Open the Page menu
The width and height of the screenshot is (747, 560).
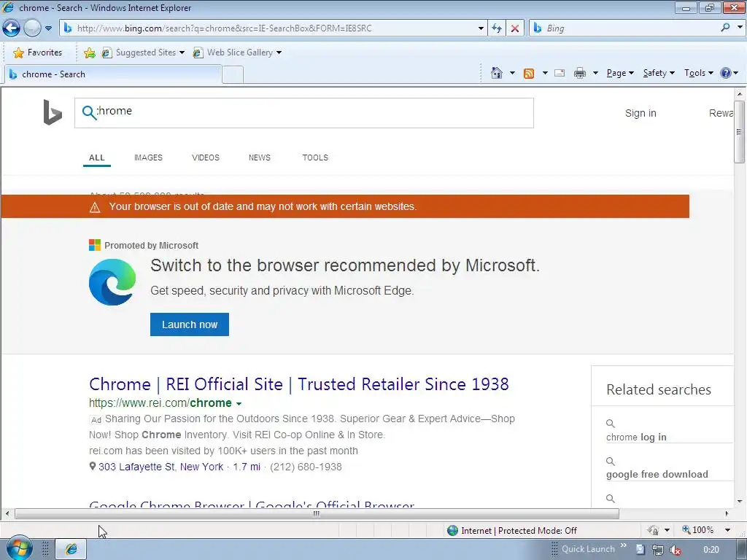pyautogui.click(x=620, y=73)
